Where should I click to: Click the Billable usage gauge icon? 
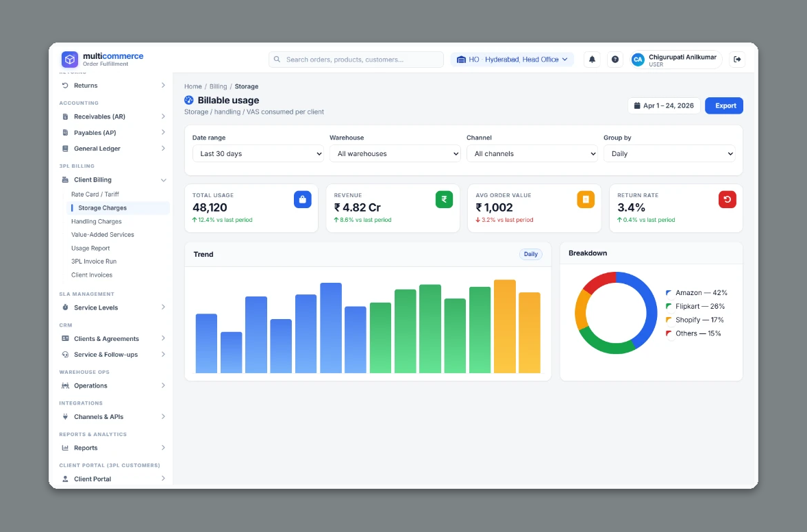pyautogui.click(x=189, y=100)
